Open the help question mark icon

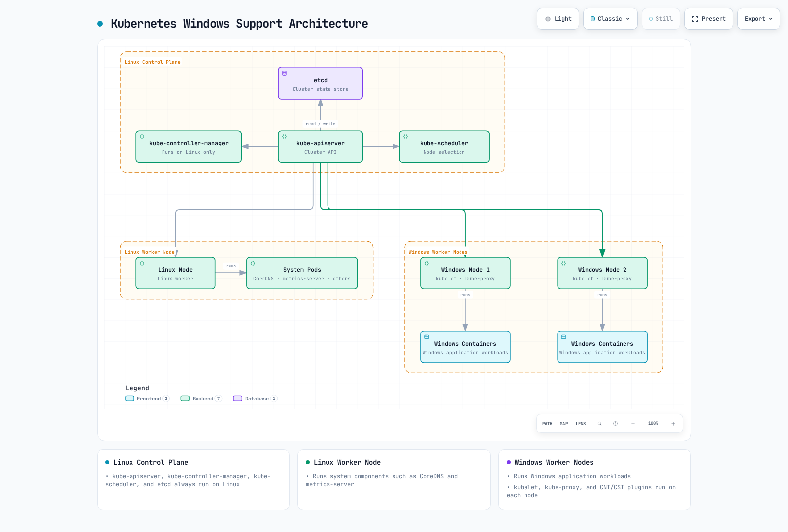(615, 424)
